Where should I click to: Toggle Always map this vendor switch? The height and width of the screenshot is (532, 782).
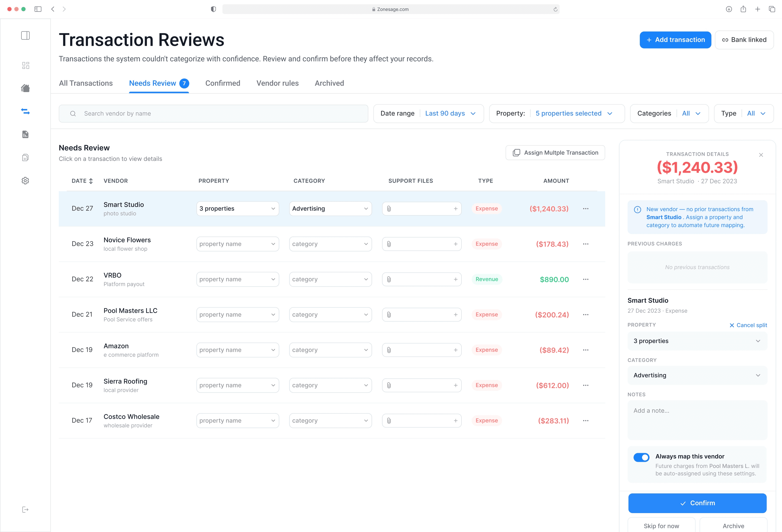[x=641, y=457]
